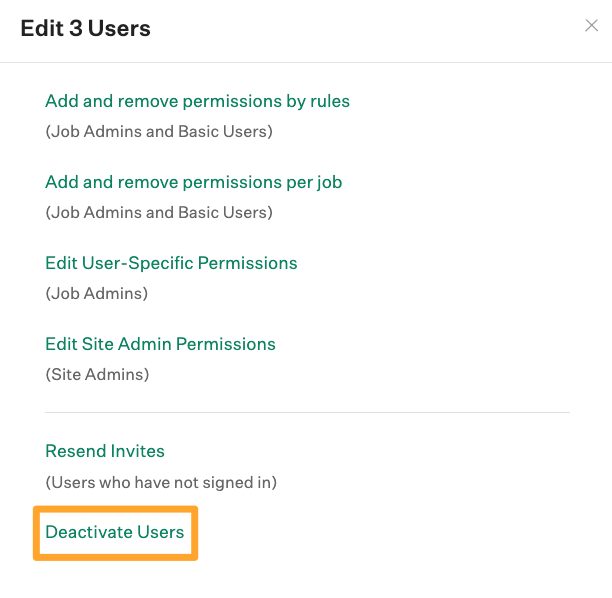Choose Deactivate Users option
The width and height of the screenshot is (612, 598).
point(115,532)
